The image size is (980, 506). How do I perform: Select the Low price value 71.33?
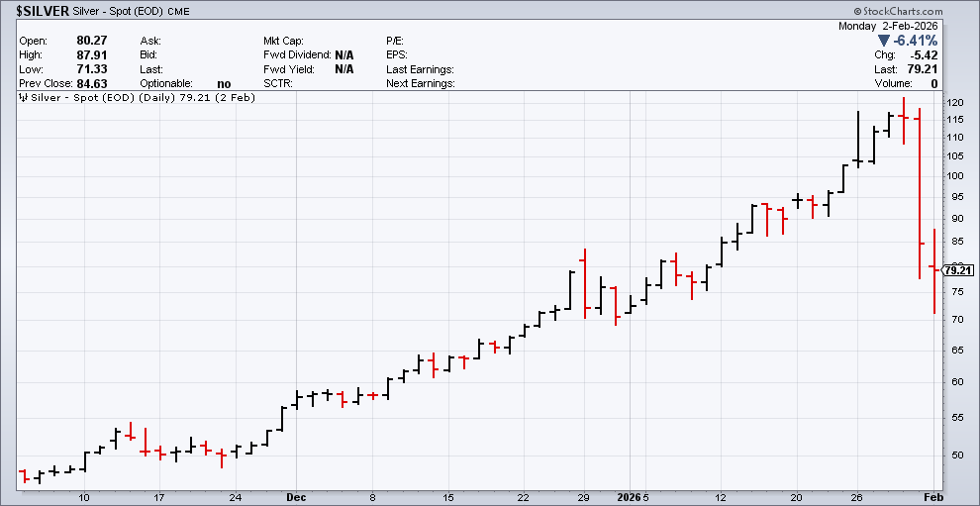(90, 69)
